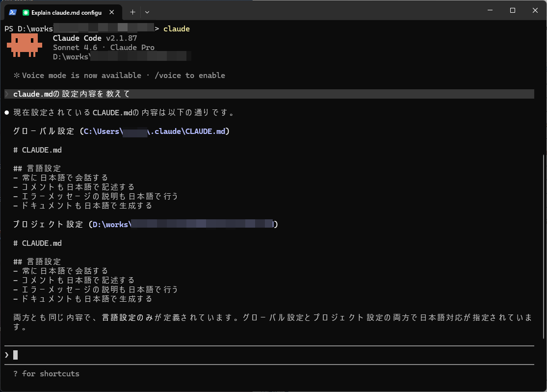This screenshot has height=392, width=547.
Task: Click the 'Sonnet 4.6 · Claude Pro' model line
Action: coord(104,48)
